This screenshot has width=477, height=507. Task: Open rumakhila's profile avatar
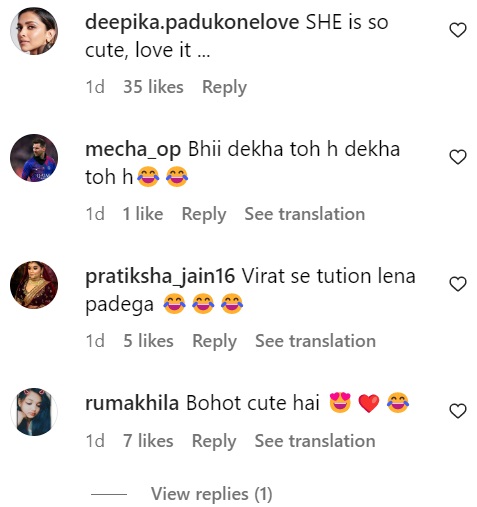tap(34, 411)
